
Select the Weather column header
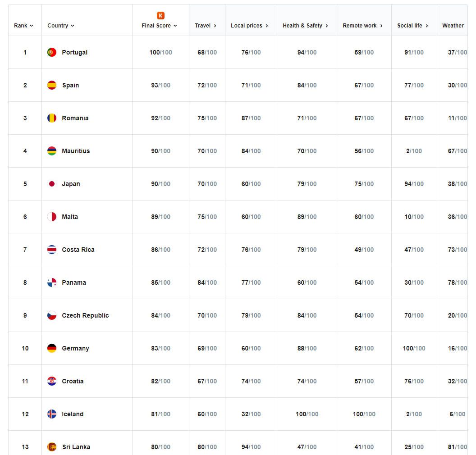(453, 26)
